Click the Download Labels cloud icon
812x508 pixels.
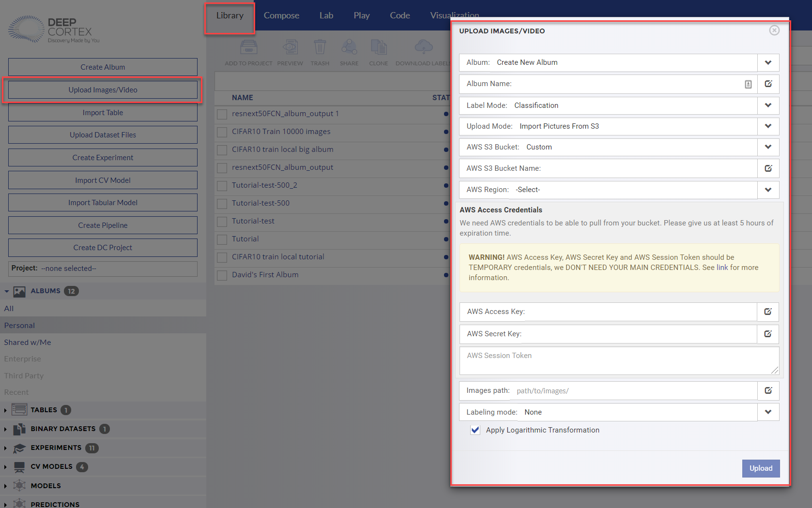tap(424, 47)
